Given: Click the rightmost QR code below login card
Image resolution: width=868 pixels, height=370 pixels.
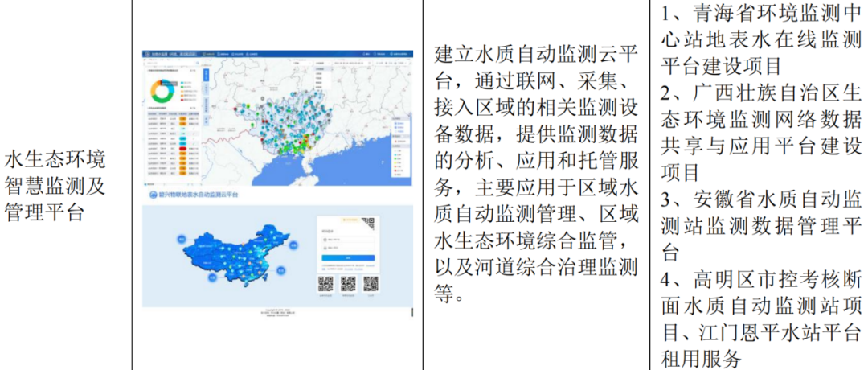Looking at the screenshot, I should [x=371, y=283].
